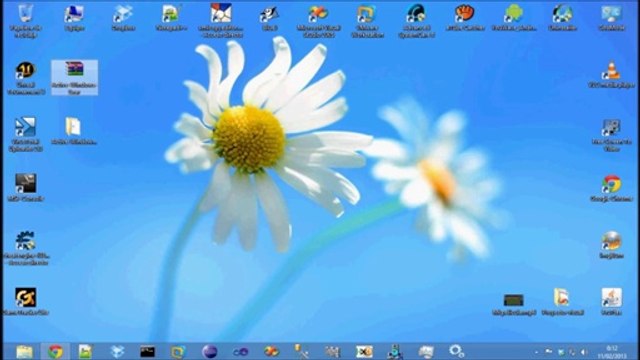The width and height of the screenshot is (640, 360).
Task: Open the yellow folder on the desktop's left side
Action: point(73,131)
